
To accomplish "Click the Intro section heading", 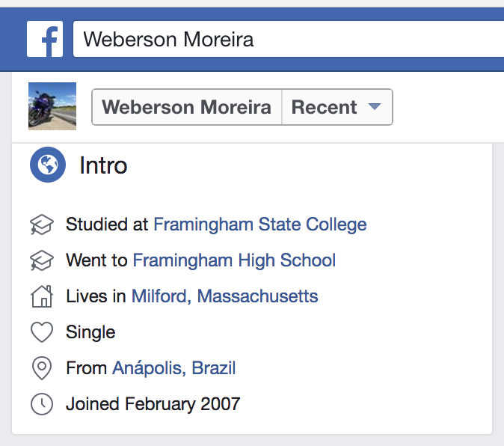I will click(x=103, y=165).
